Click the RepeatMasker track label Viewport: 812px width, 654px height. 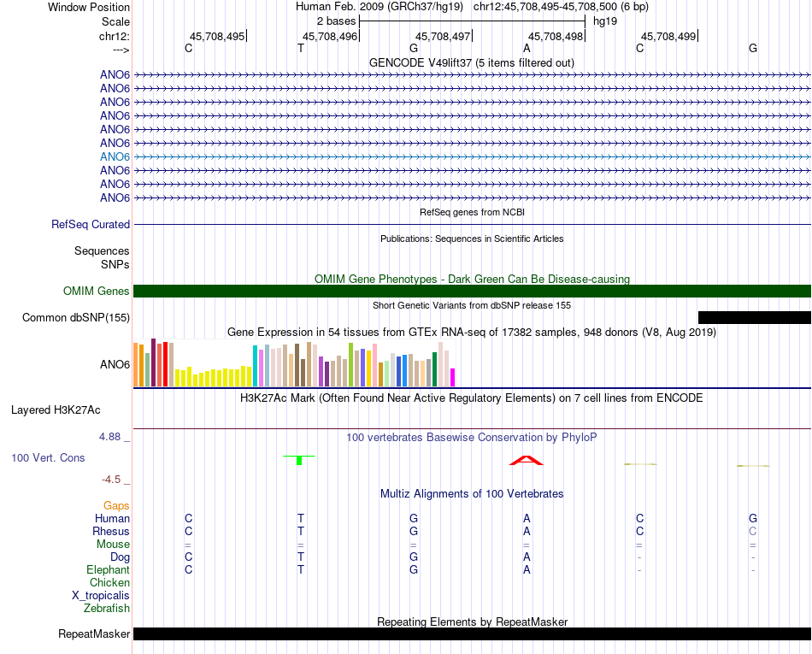[x=94, y=633]
